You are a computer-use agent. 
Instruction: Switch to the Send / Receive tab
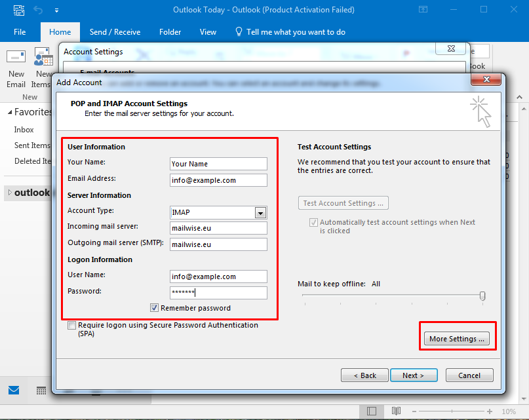[115, 32]
